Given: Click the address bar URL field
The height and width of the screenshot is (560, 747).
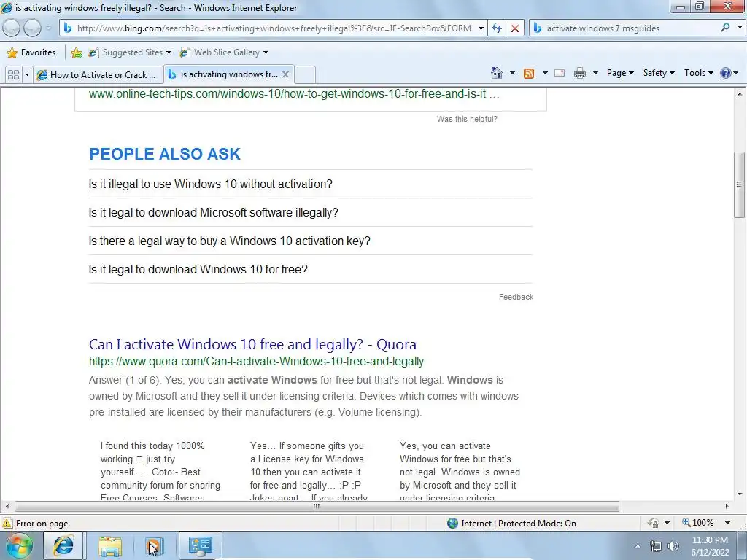Looking at the screenshot, I should pos(274,28).
